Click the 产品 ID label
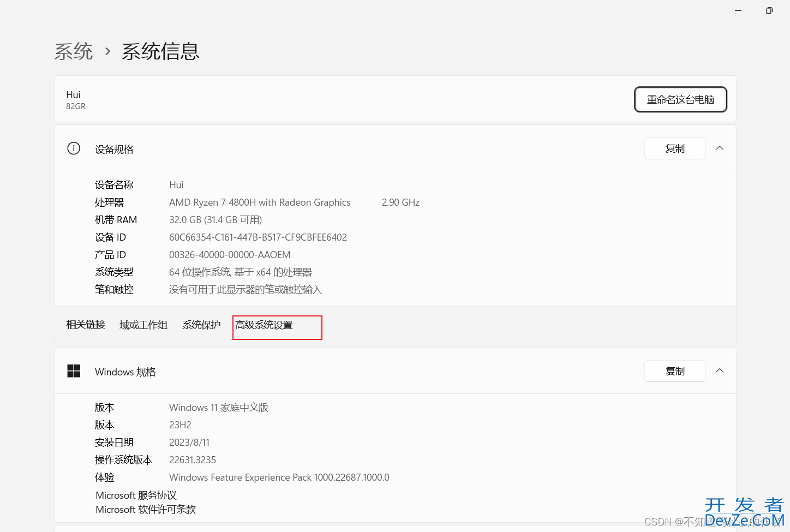 coord(110,255)
